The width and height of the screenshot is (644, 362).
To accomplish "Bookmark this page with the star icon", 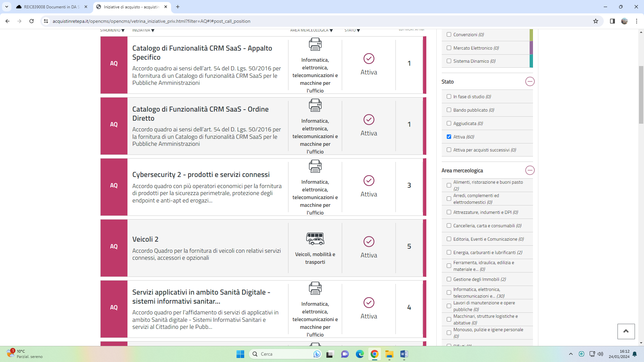I will click(x=596, y=21).
